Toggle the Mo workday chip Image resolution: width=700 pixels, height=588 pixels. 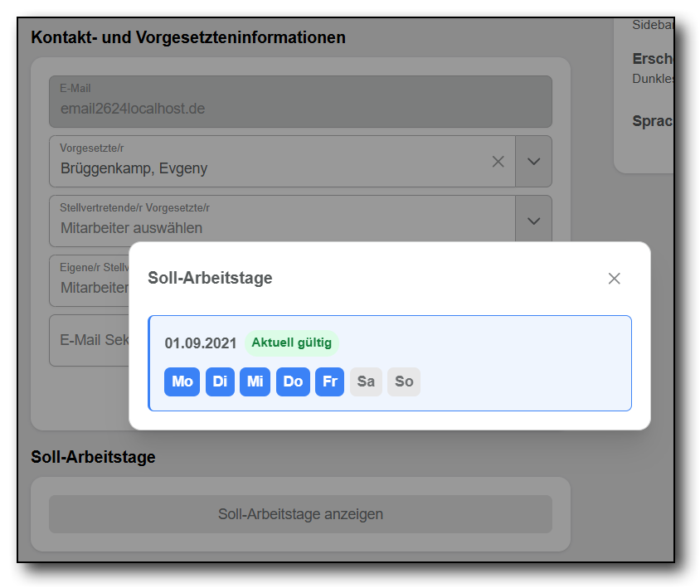(x=182, y=381)
